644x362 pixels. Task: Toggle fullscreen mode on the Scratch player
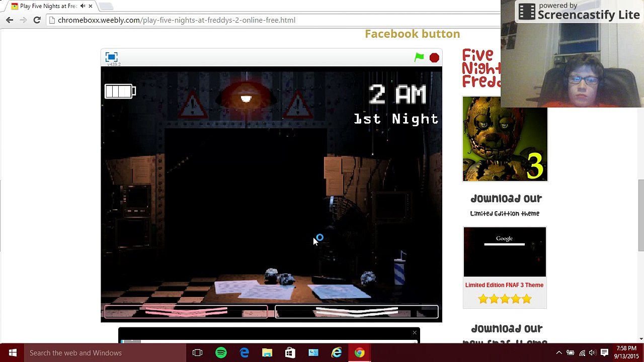pyautogui.click(x=111, y=57)
